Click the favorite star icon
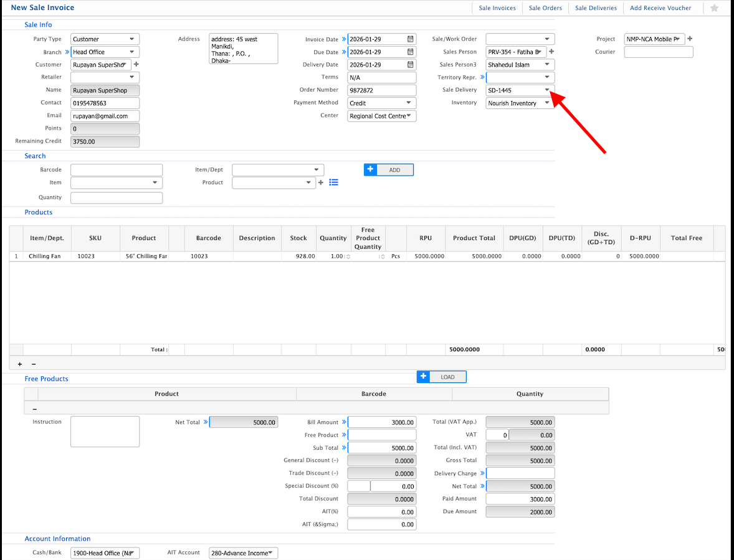 714,8
